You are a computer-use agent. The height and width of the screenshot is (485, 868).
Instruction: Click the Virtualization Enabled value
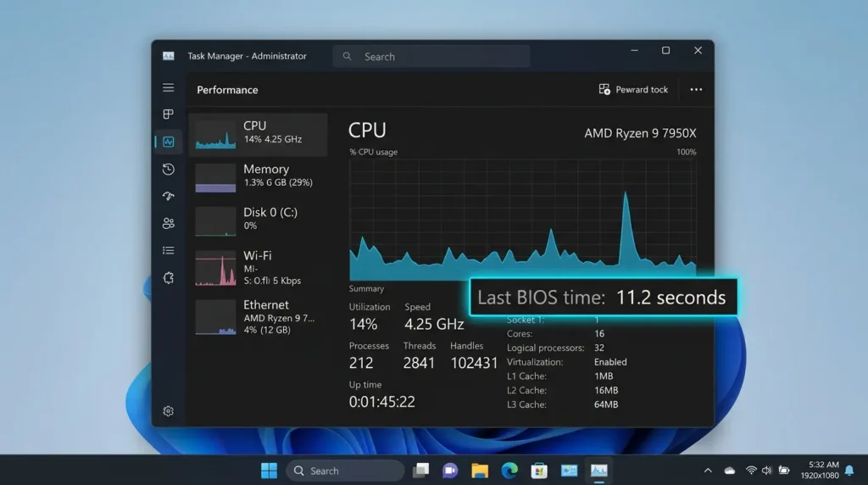point(610,361)
